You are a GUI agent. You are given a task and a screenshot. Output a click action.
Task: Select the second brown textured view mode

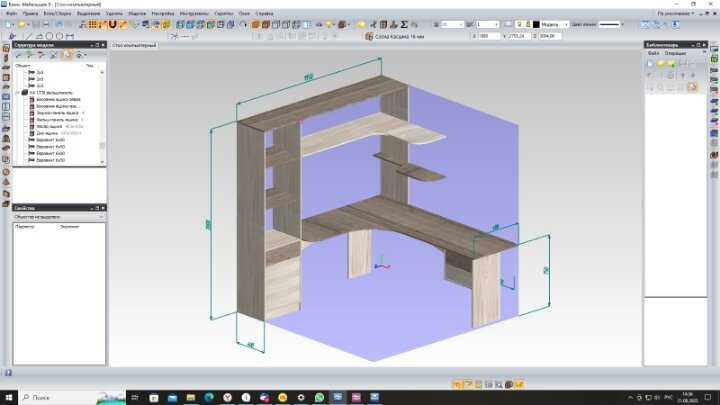265,24
